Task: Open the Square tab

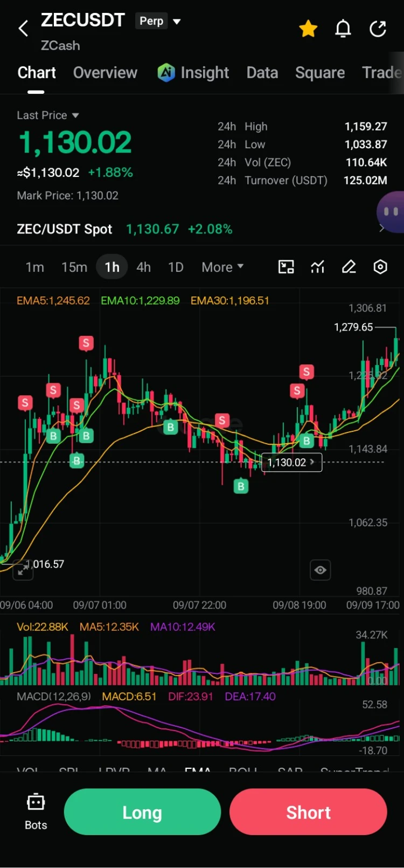Action: click(320, 73)
